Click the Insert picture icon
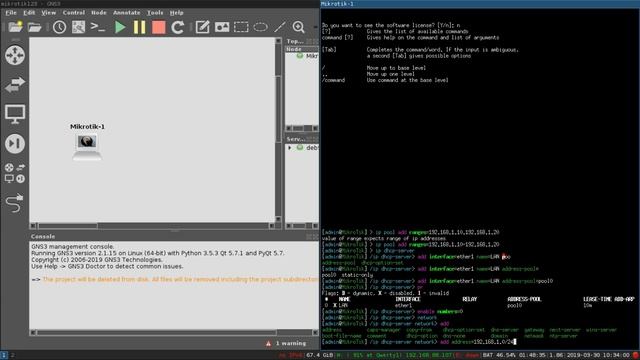Viewport: 640px width, 360px height. 222,27
